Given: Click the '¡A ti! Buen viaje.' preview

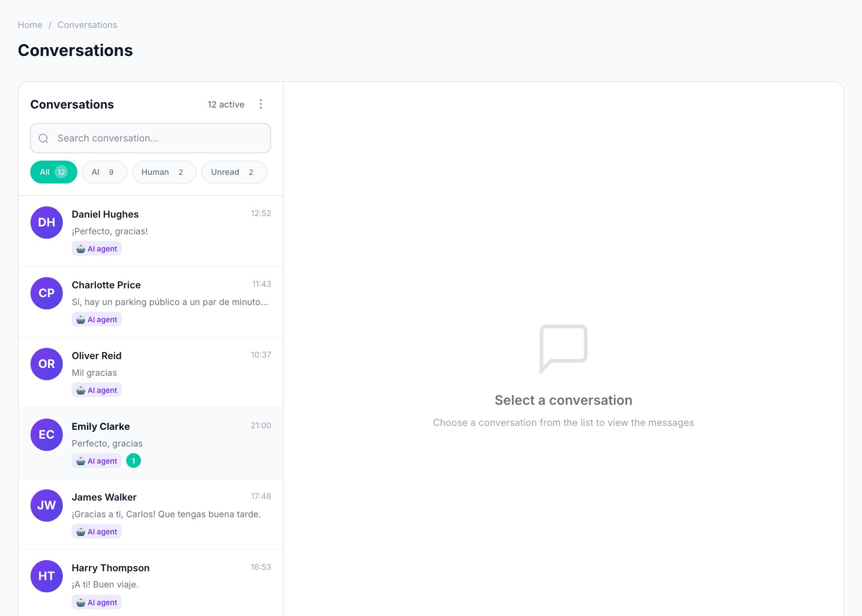Looking at the screenshot, I should [x=105, y=585].
